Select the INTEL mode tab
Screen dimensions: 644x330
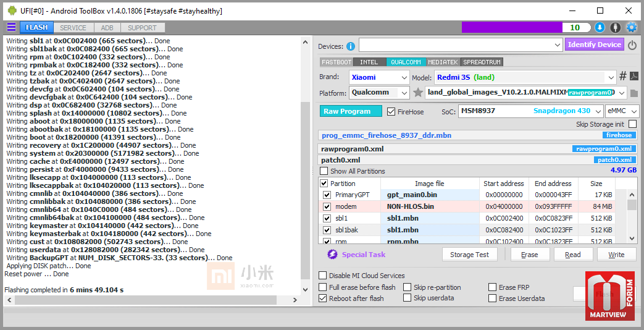[x=369, y=62]
